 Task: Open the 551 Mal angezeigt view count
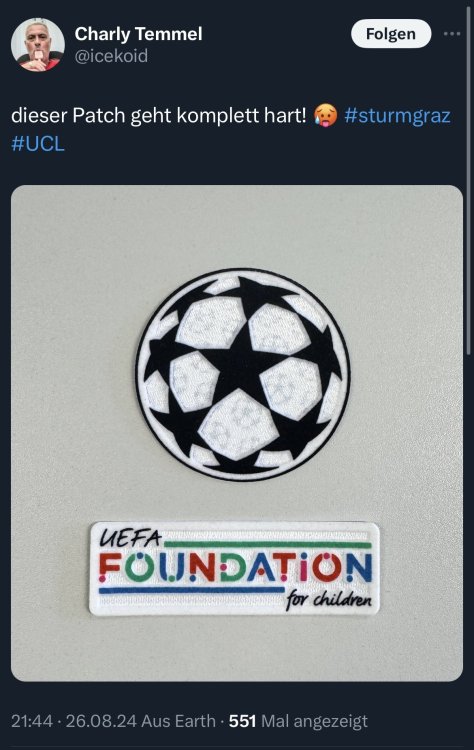click(x=298, y=721)
